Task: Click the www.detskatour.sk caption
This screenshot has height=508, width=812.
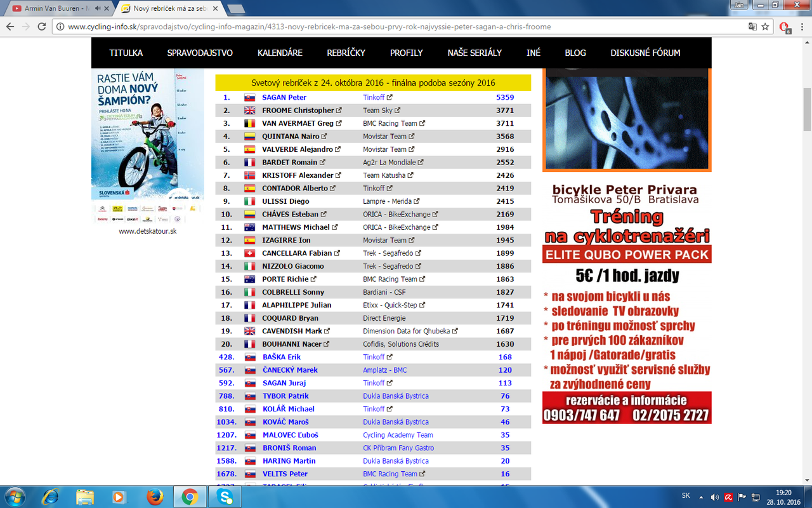Action: coord(147,231)
